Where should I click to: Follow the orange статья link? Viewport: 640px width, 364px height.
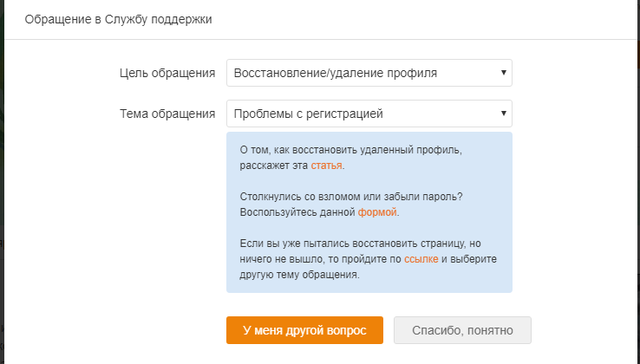coord(326,166)
